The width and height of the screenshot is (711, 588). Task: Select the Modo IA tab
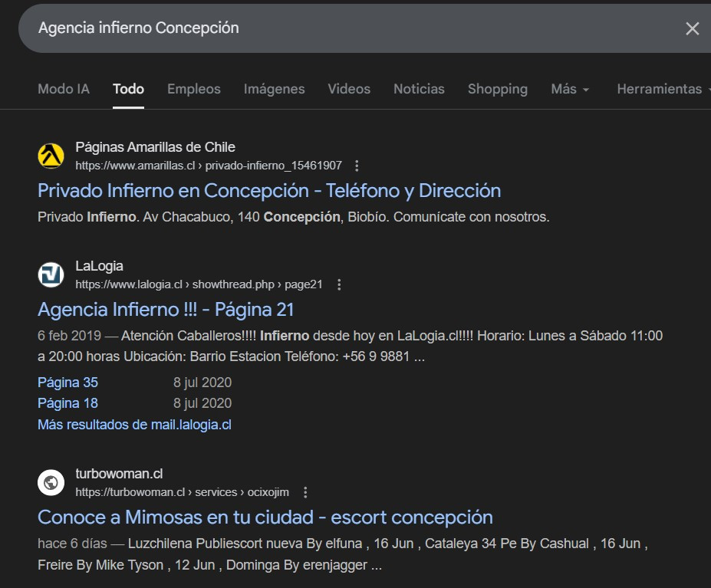pos(64,89)
